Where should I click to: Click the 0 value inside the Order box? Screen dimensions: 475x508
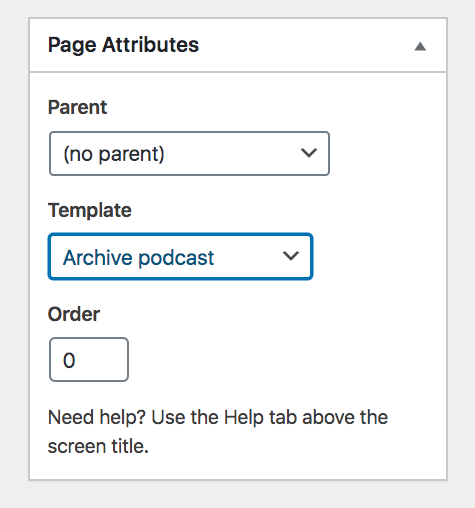[69, 360]
